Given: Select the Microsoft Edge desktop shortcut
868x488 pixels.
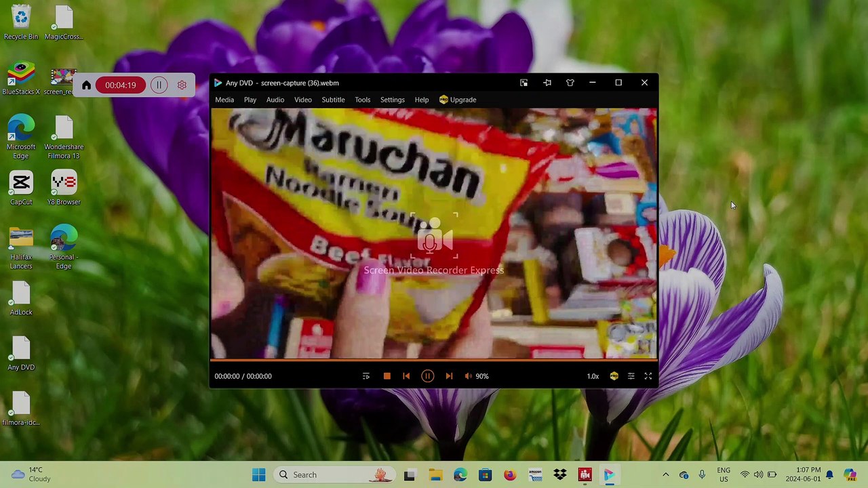Looking at the screenshot, I should click(x=21, y=138).
